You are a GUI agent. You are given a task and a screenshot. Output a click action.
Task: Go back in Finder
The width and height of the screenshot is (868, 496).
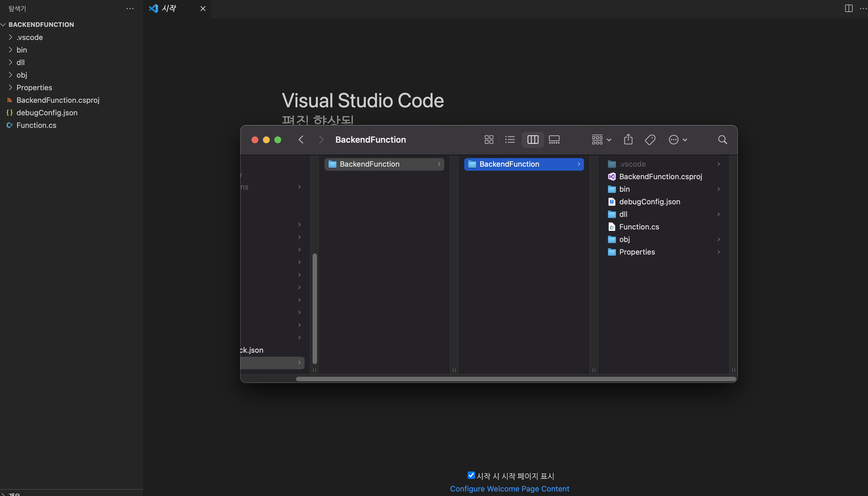pos(301,140)
